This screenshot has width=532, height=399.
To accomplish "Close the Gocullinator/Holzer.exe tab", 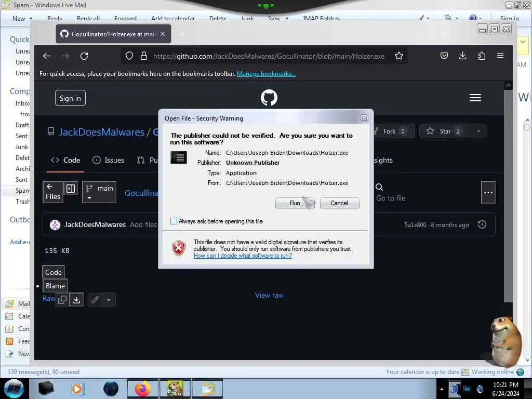I will pyautogui.click(x=163, y=34).
